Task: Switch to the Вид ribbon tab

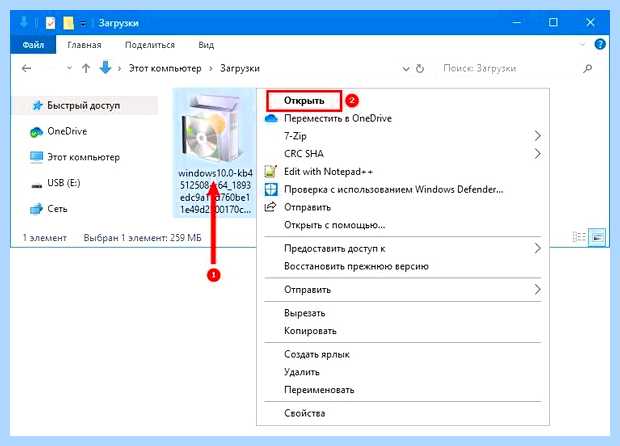Action: [x=206, y=45]
